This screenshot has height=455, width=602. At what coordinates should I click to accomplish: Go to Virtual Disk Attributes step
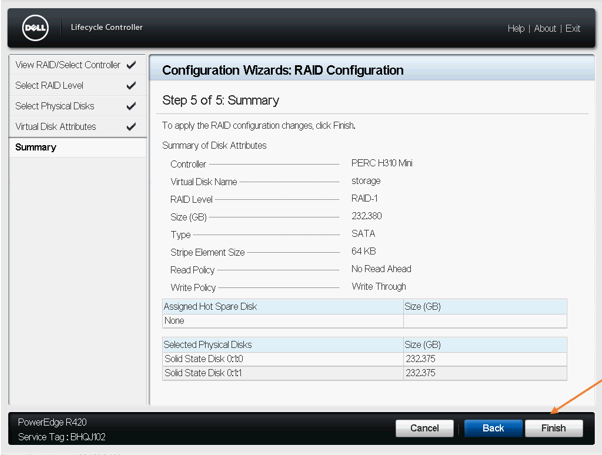(77, 126)
